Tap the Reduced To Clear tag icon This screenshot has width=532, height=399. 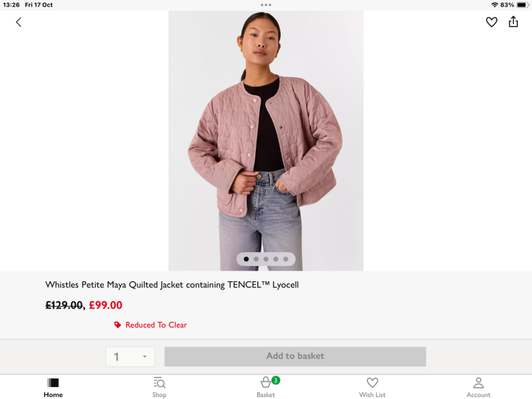(x=116, y=325)
